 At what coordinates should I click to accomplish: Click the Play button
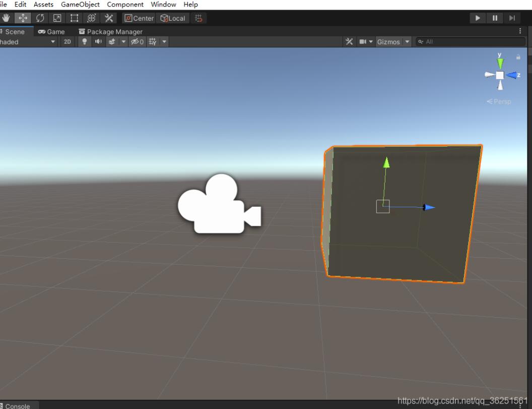(478, 18)
